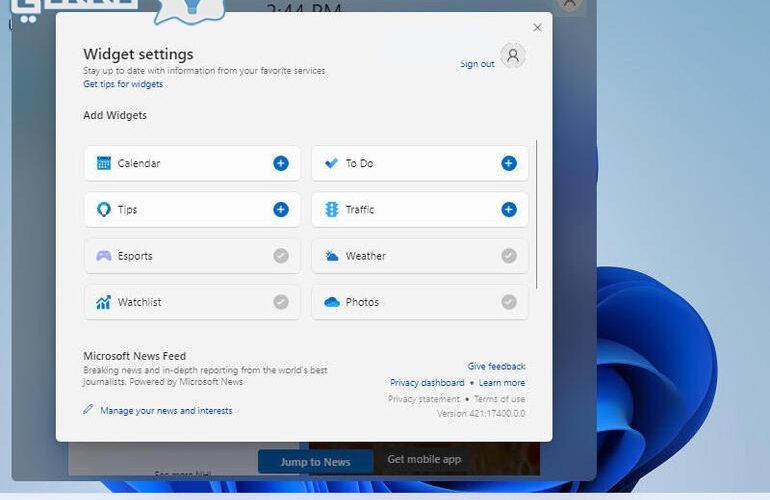The height and width of the screenshot is (500, 770).
Task: Click the To Do checkmark logo icon
Action: click(331, 163)
